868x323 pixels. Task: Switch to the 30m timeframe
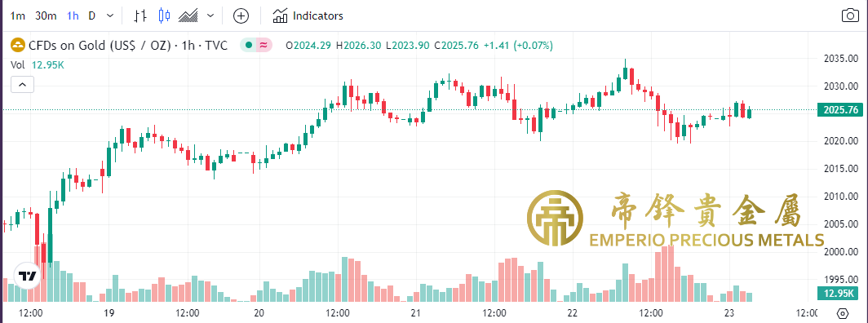(46, 16)
